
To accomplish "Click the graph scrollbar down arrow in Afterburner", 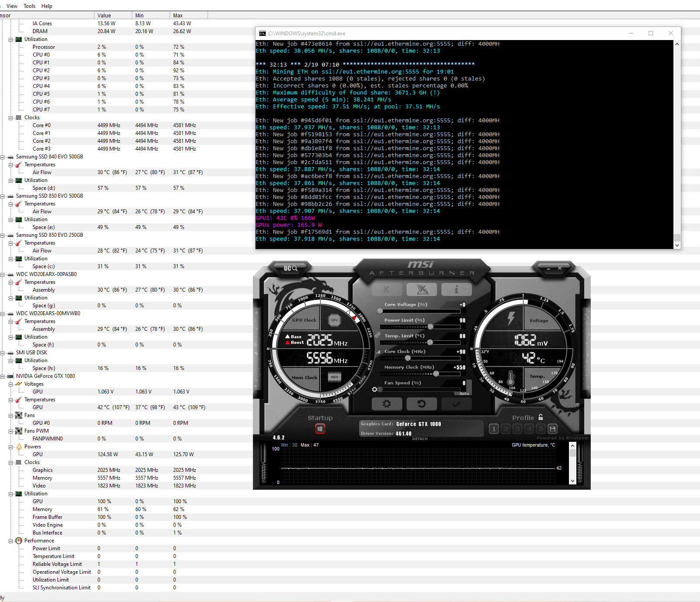I will (x=572, y=481).
